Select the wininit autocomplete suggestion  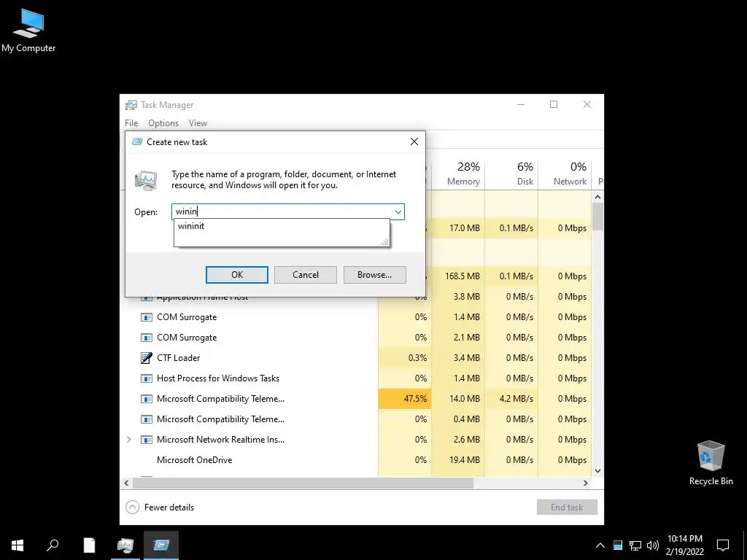coord(282,226)
